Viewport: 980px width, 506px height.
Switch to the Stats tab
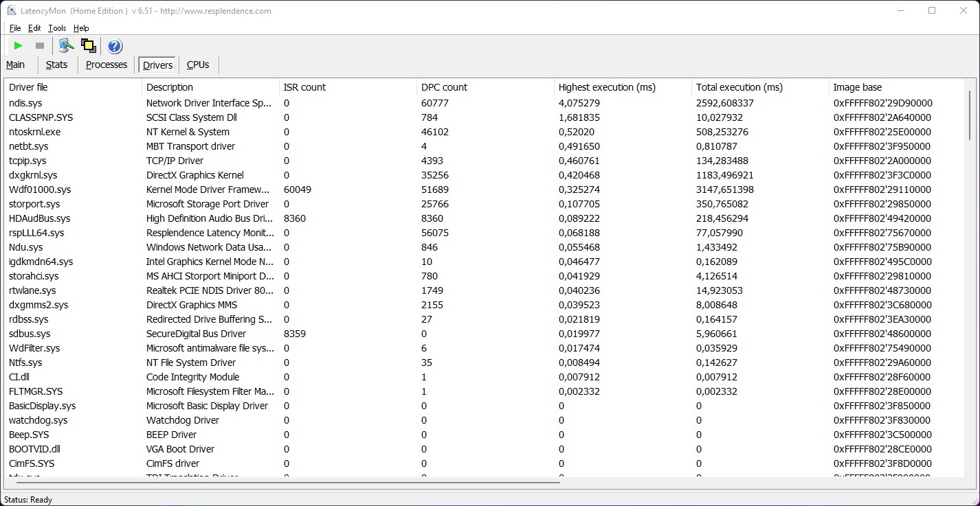pos(56,65)
